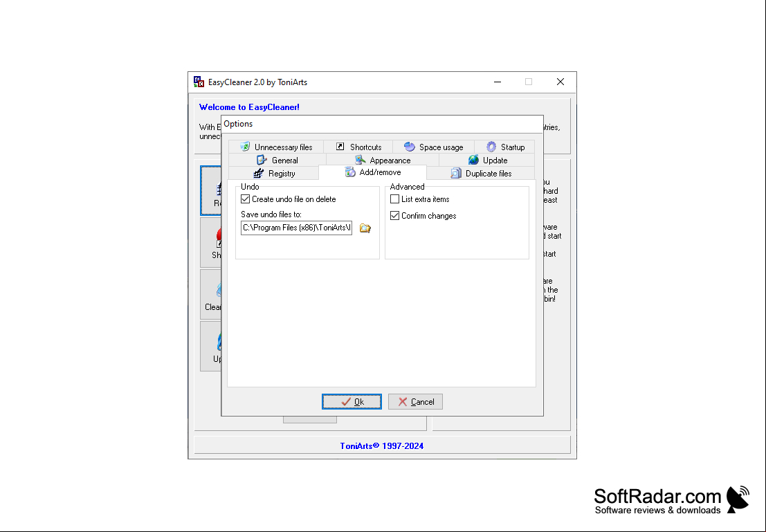
Task: Open the Duplicate files tab
Action: [x=481, y=174]
